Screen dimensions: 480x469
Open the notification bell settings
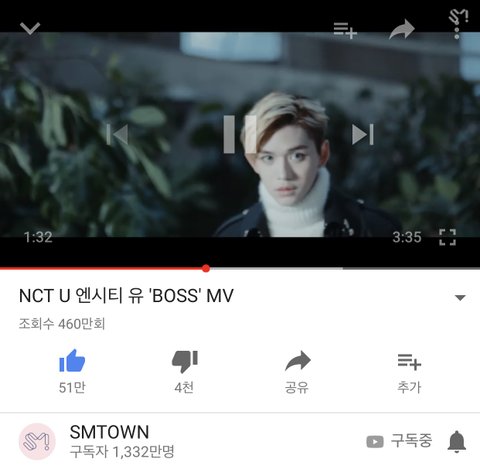[x=457, y=441]
